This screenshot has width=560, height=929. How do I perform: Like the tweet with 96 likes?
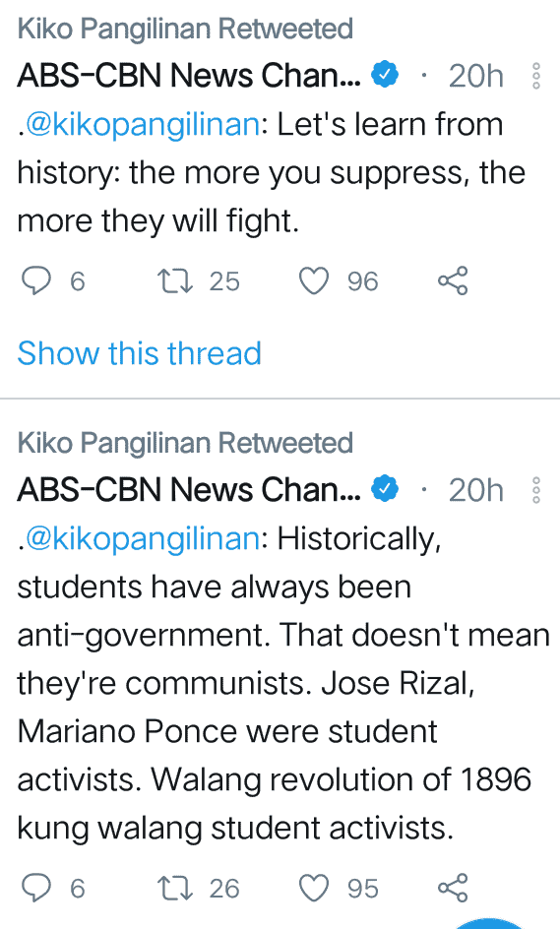314,280
